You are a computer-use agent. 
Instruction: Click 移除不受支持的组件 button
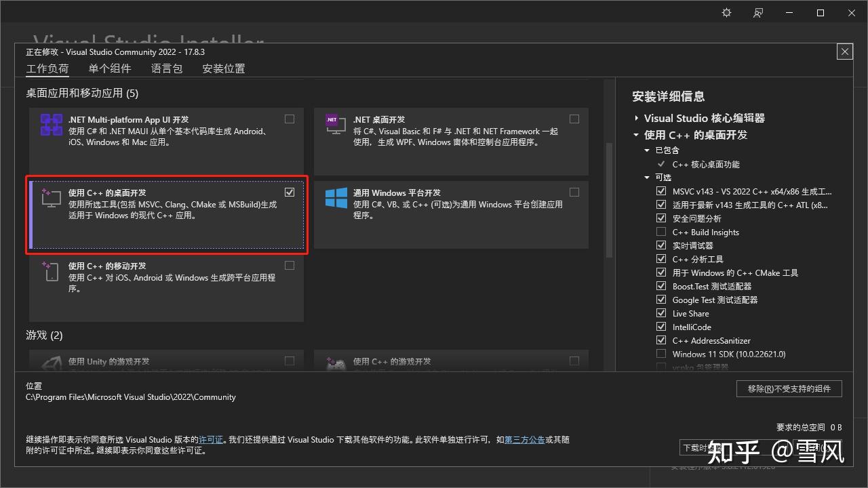pos(789,389)
